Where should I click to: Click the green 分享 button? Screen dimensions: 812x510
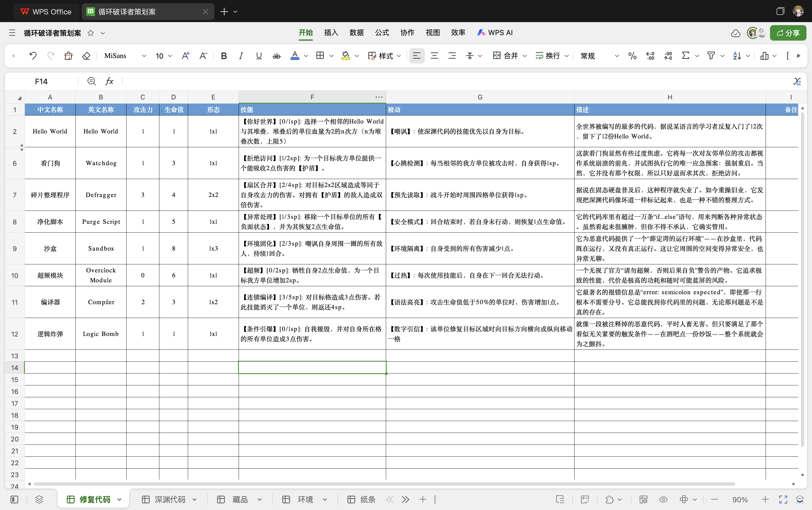tap(788, 33)
